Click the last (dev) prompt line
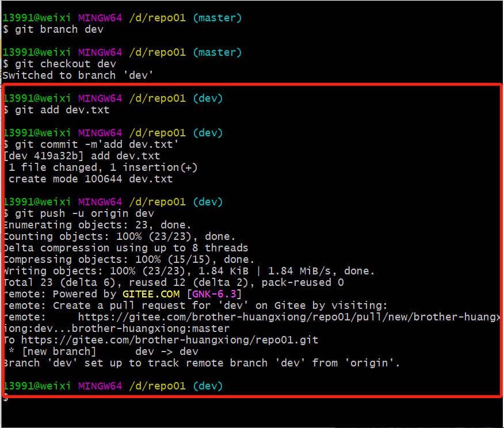Image resolution: width=504 pixels, height=428 pixels. click(x=113, y=386)
